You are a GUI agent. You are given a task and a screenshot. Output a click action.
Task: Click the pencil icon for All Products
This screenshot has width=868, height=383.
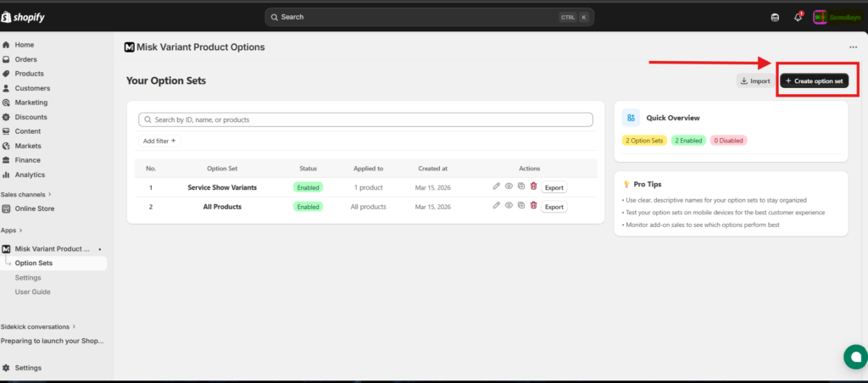pos(497,206)
